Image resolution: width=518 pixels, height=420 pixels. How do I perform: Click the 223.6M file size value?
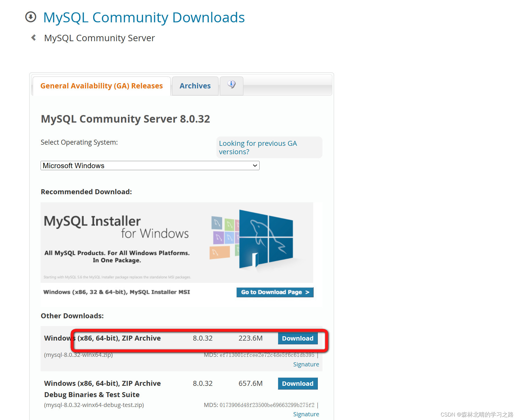[x=251, y=338]
